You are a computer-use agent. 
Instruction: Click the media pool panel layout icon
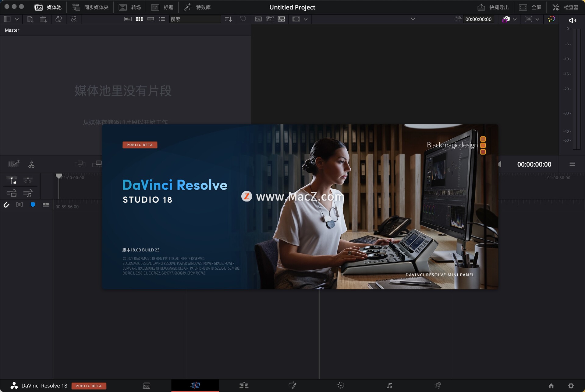point(7,19)
